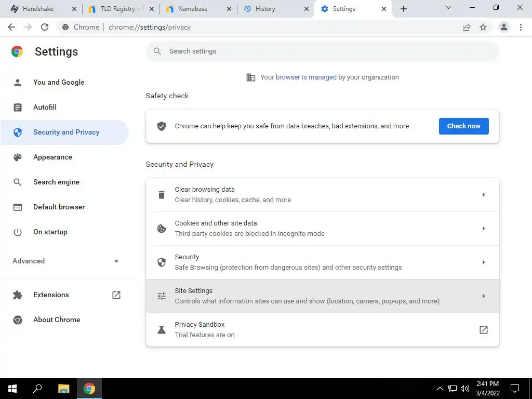Screen dimensions: 532x399
Task: Close the History tab
Action: tap(307, 9)
